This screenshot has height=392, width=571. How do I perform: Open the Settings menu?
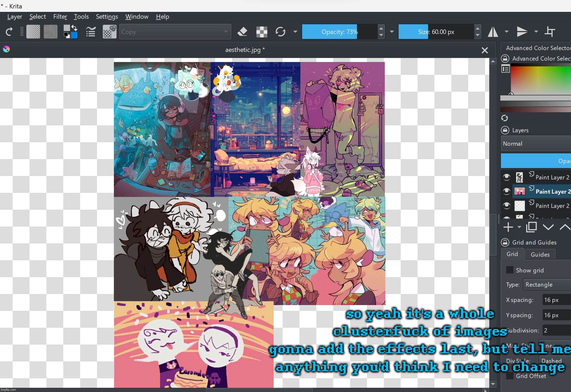point(107,16)
